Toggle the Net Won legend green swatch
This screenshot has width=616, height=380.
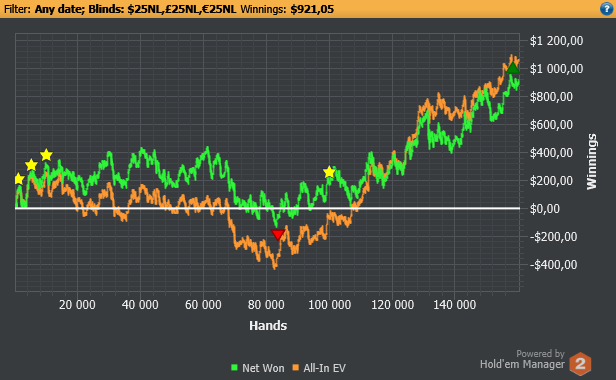click(x=235, y=368)
